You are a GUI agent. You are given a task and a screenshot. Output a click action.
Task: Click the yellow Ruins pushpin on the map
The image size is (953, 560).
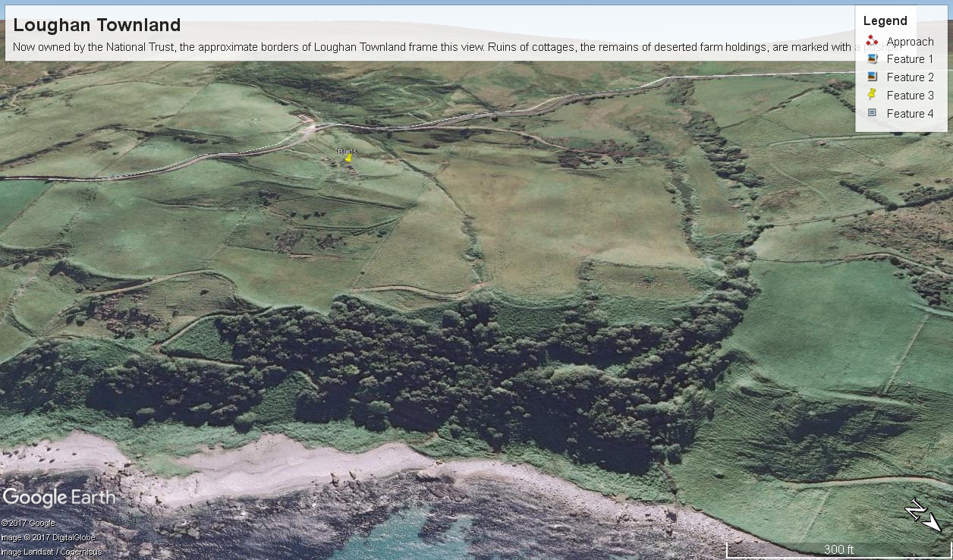(x=348, y=159)
